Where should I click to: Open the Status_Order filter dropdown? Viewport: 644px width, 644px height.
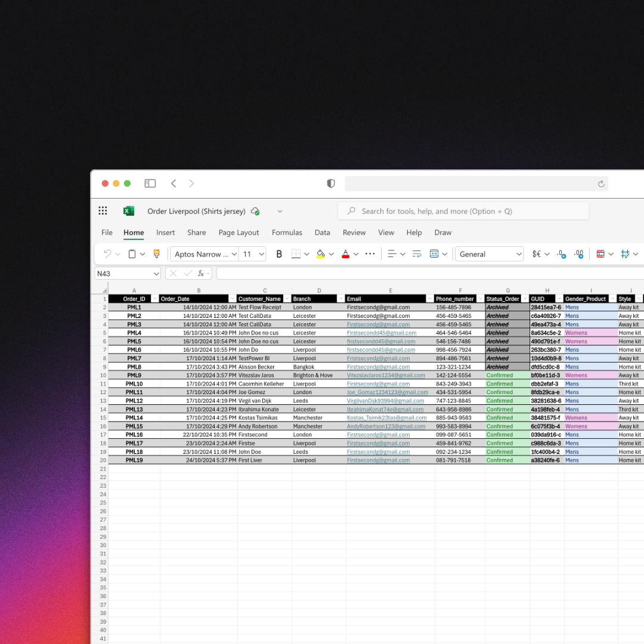[x=525, y=299]
